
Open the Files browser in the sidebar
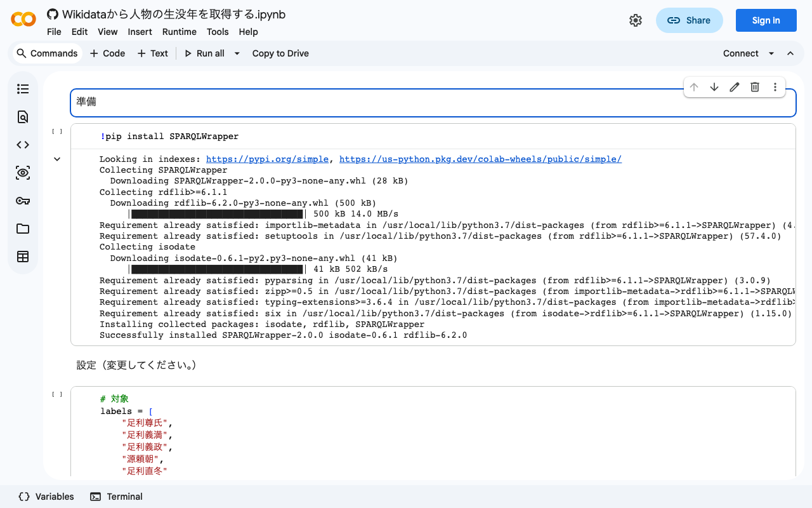point(23,229)
